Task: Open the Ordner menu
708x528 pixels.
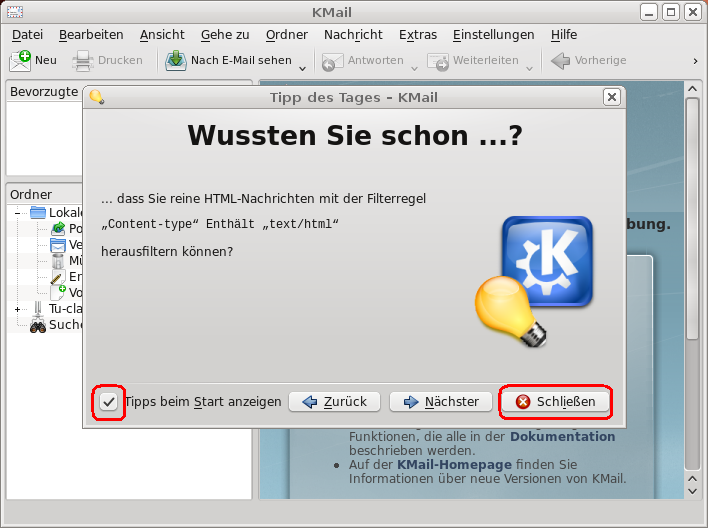Action: (287, 35)
